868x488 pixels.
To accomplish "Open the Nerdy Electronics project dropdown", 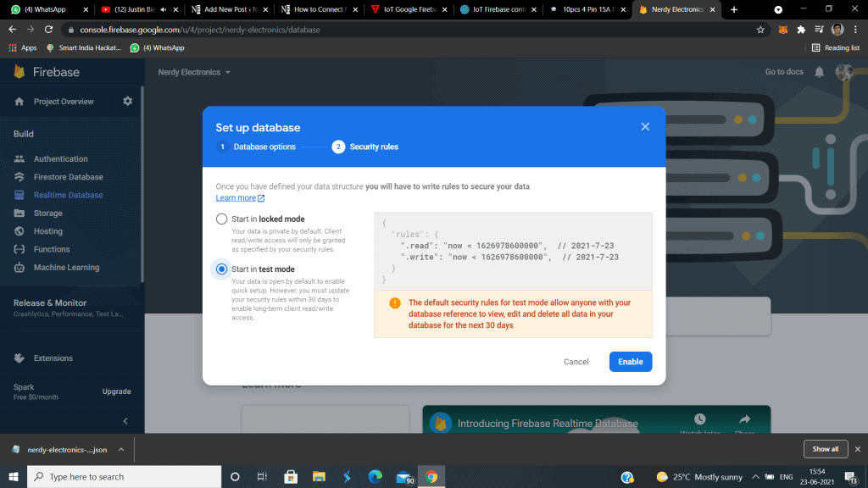I will click(x=194, y=72).
